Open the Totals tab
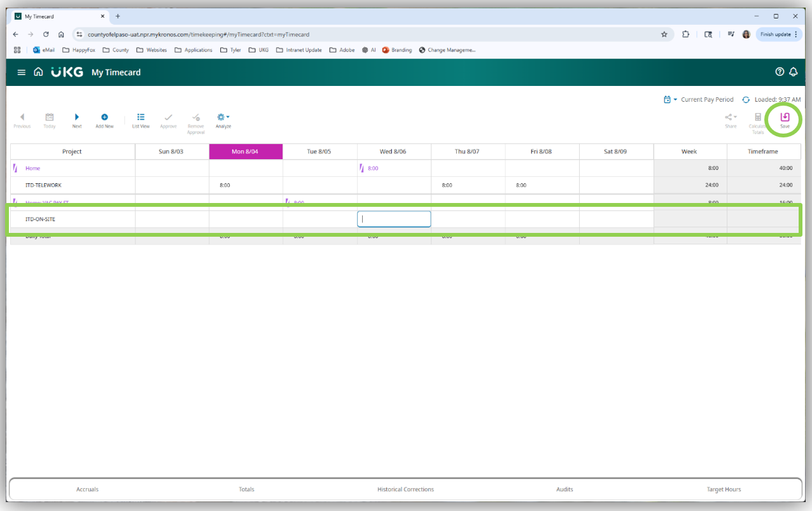Image resolution: width=812 pixels, height=511 pixels. pyautogui.click(x=246, y=489)
